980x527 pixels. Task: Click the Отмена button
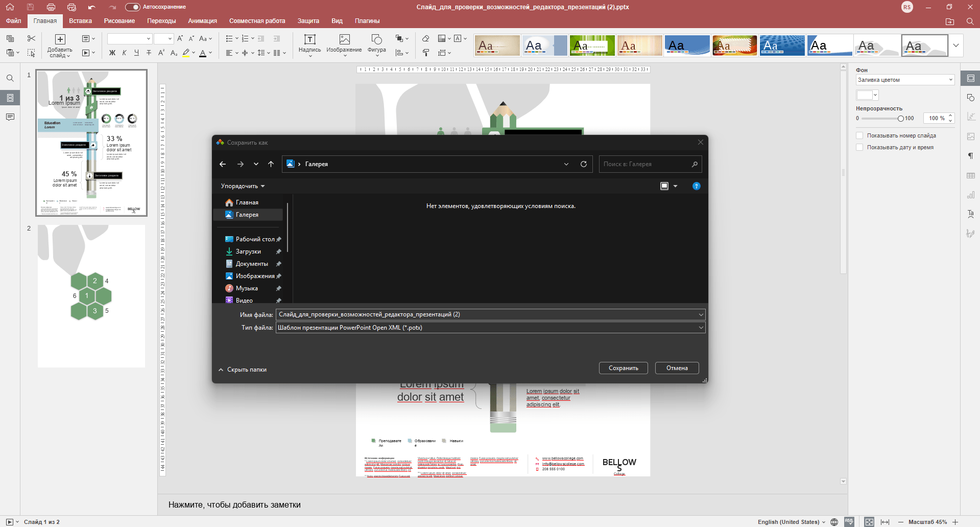(x=677, y=368)
